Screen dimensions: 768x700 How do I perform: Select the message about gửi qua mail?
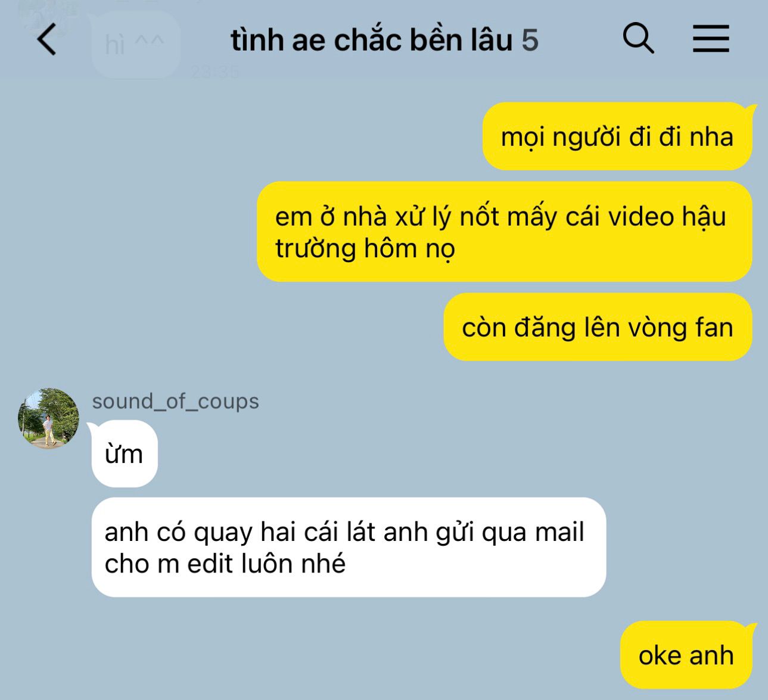click(349, 547)
